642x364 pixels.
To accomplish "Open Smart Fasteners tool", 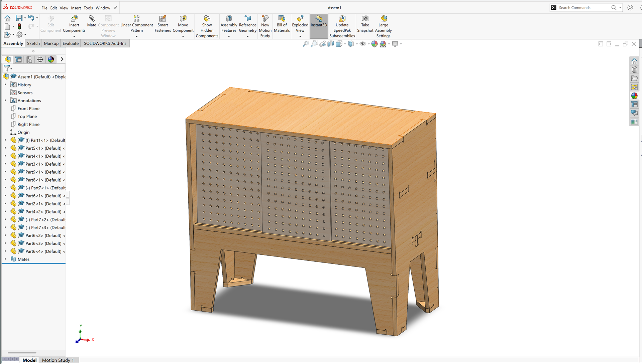I will click(x=163, y=19).
